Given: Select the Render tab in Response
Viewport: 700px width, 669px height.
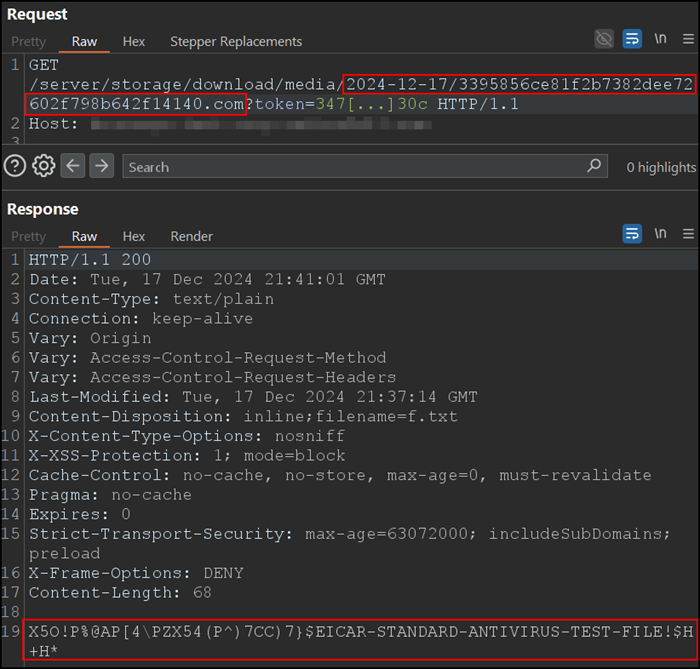Looking at the screenshot, I should click(x=191, y=236).
